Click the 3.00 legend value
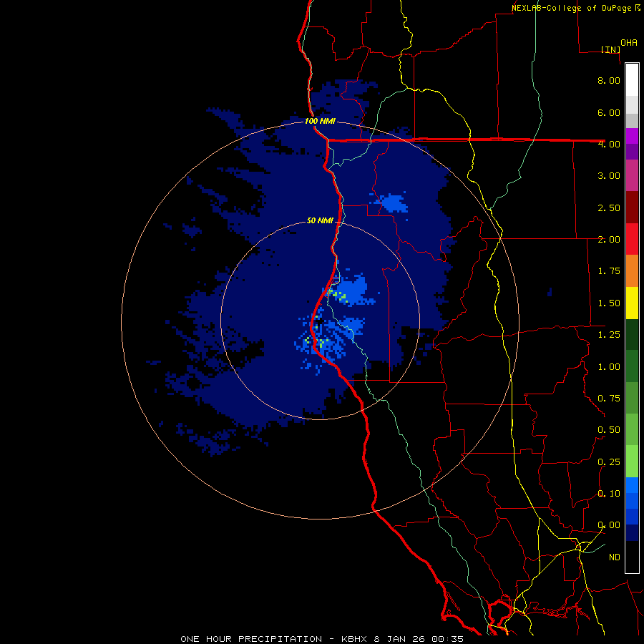644x644 pixels. point(609,176)
